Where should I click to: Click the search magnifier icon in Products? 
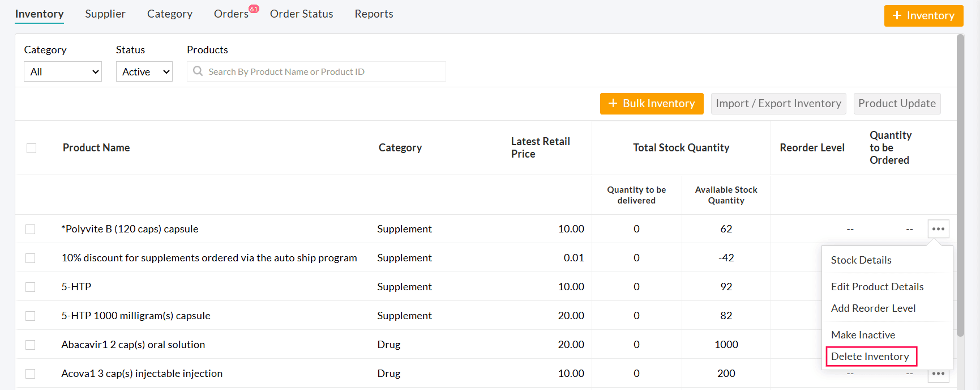(198, 71)
